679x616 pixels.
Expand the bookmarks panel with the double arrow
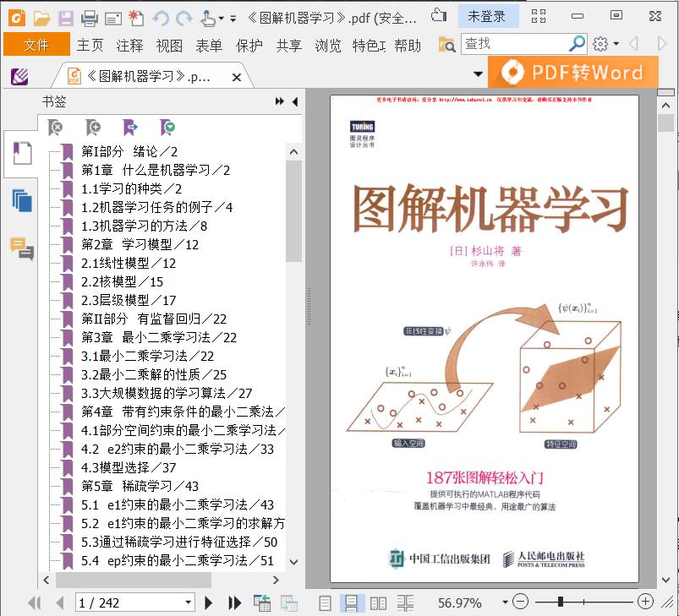(x=280, y=101)
